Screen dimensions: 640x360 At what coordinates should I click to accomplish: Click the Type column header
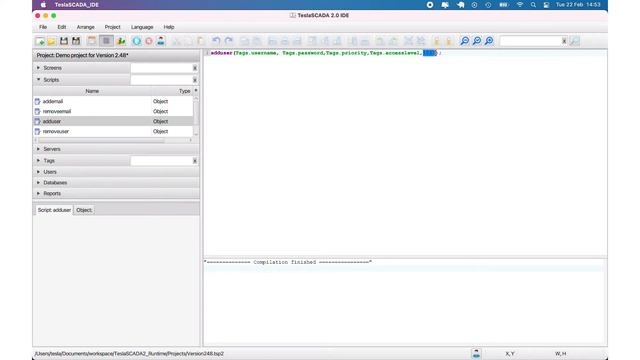point(171,91)
